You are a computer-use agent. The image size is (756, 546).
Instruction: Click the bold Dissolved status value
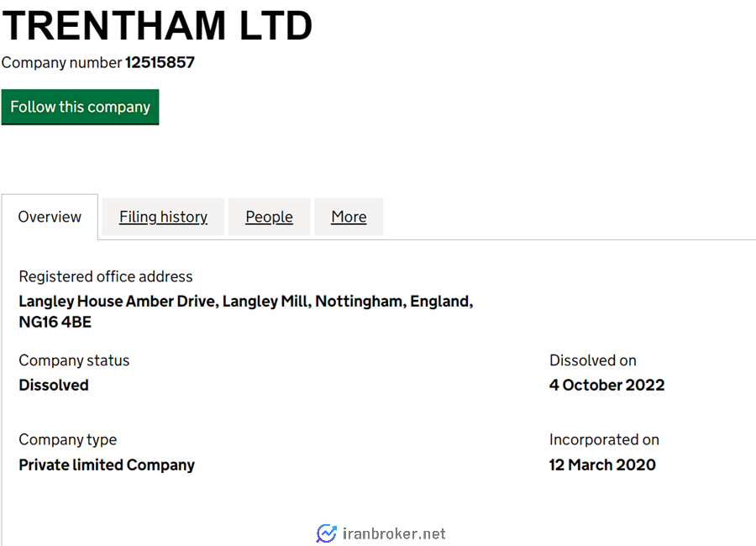pos(54,386)
